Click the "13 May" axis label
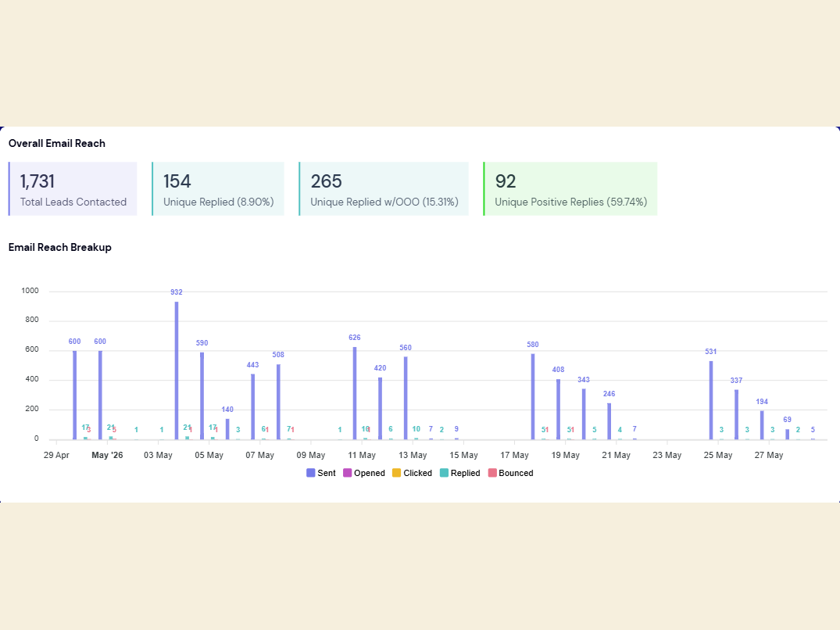Image resolution: width=840 pixels, height=630 pixels. [x=413, y=456]
